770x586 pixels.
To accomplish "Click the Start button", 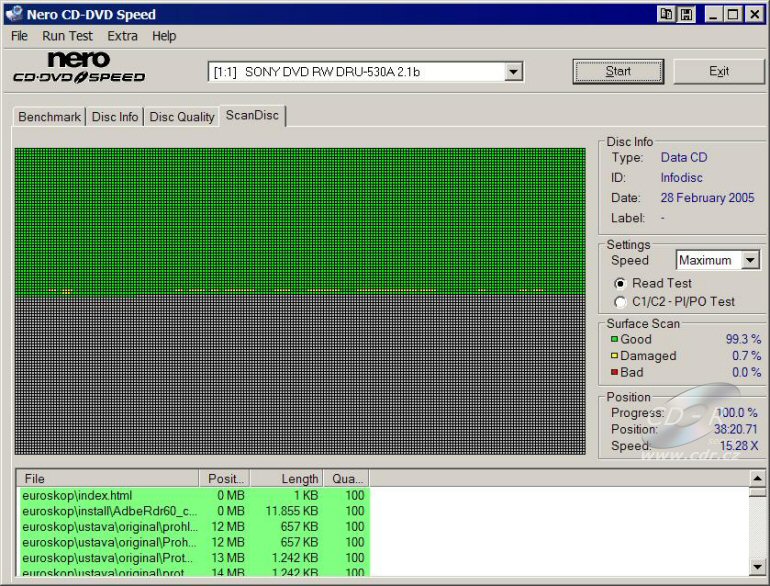I will tap(618, 72).
